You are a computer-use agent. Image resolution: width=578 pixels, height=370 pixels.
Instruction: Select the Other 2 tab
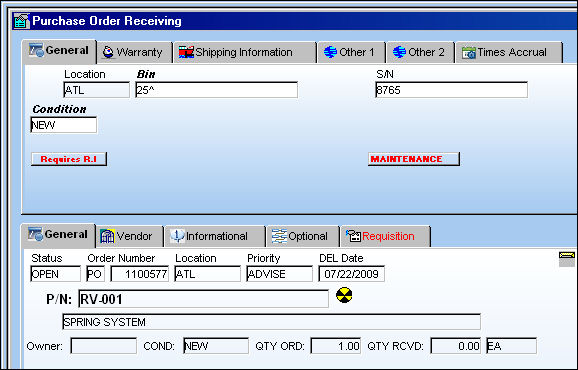point(420,52)
